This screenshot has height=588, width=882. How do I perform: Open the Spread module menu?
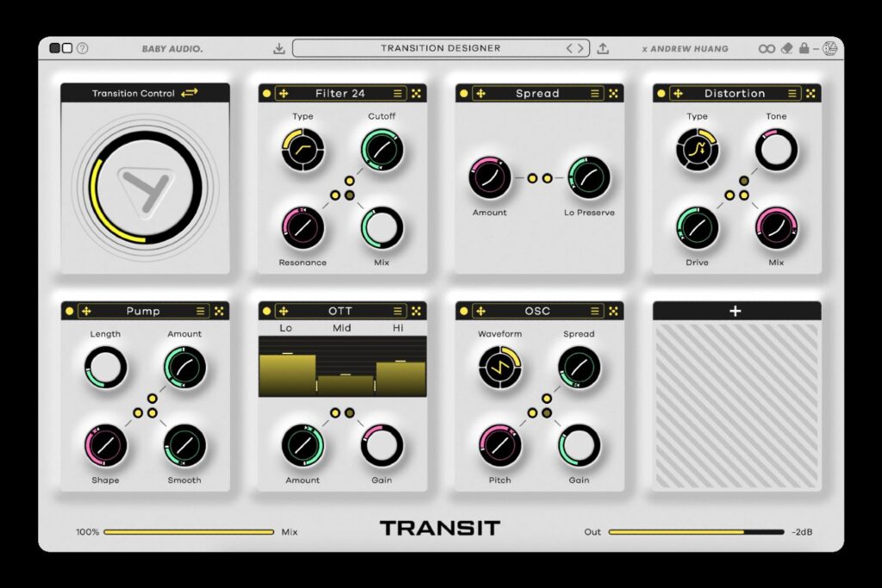click(x=594, y=93)
